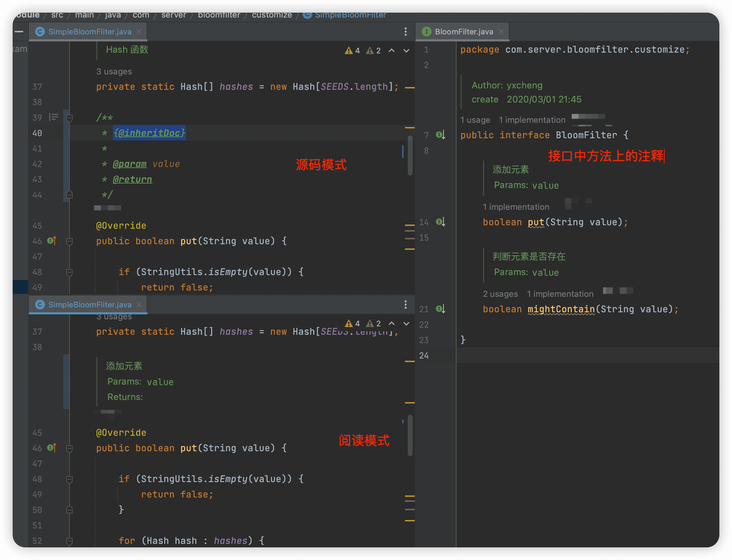Image resolution: width=732 pixels, height=560 pixels.
Task: Switch to the BloomFilter.java tab
Action: tap(463, 32)
